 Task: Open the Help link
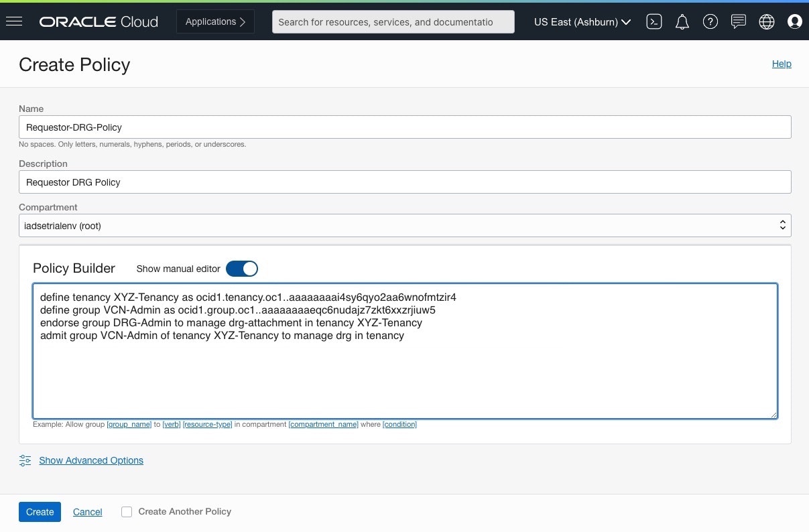[x=782, y=64]
